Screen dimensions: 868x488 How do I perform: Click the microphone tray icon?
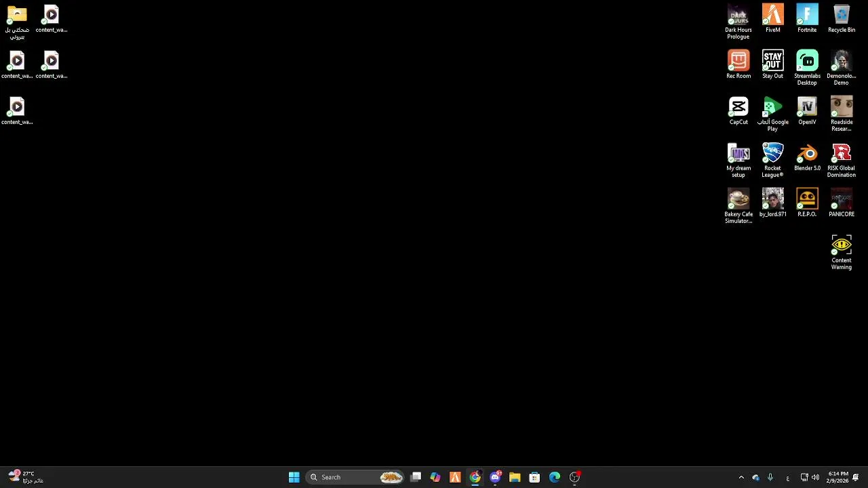[x=770, y=477]
